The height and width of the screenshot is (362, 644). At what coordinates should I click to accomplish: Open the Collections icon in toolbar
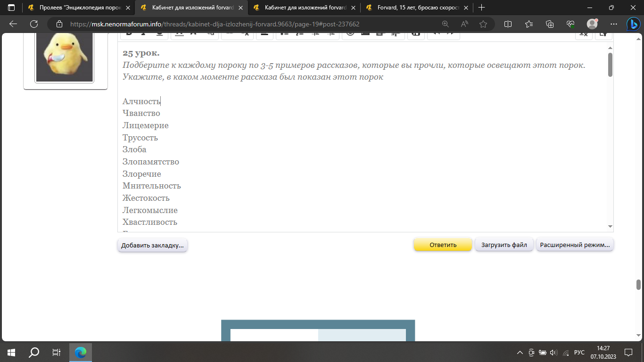pos(549,24)
